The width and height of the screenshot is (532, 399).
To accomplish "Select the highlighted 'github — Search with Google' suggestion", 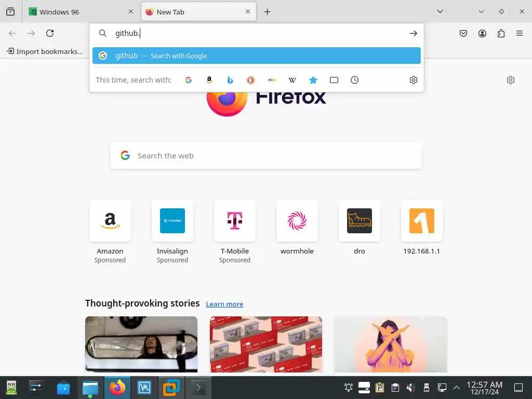I will (x=257, y=56).
